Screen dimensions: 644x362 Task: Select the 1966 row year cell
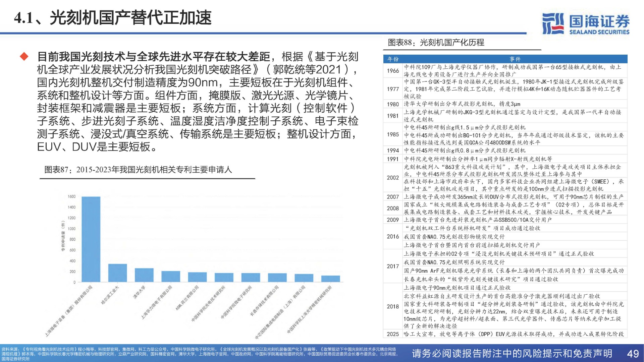(x=393, y=71)
